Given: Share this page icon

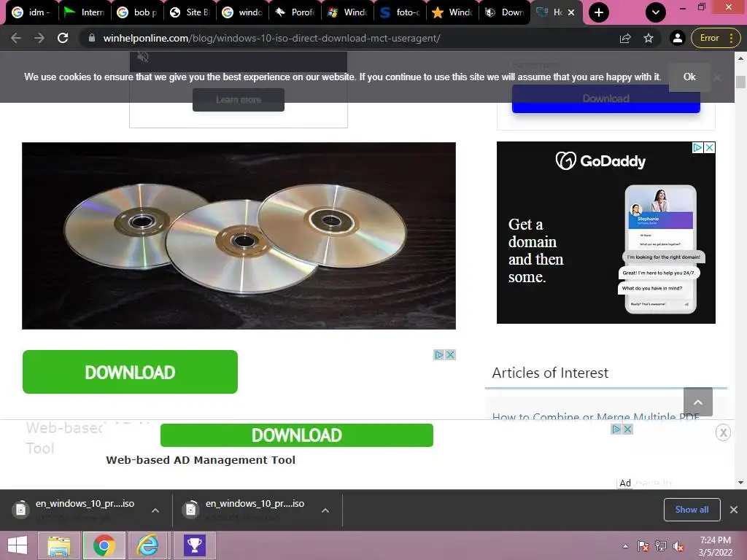Looking at the screenshot, I should [625, 38].
